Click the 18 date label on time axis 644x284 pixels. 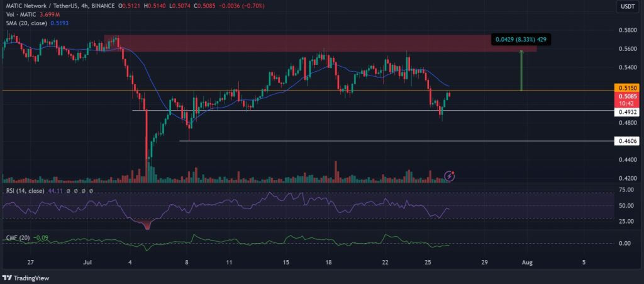click(328, 263)
